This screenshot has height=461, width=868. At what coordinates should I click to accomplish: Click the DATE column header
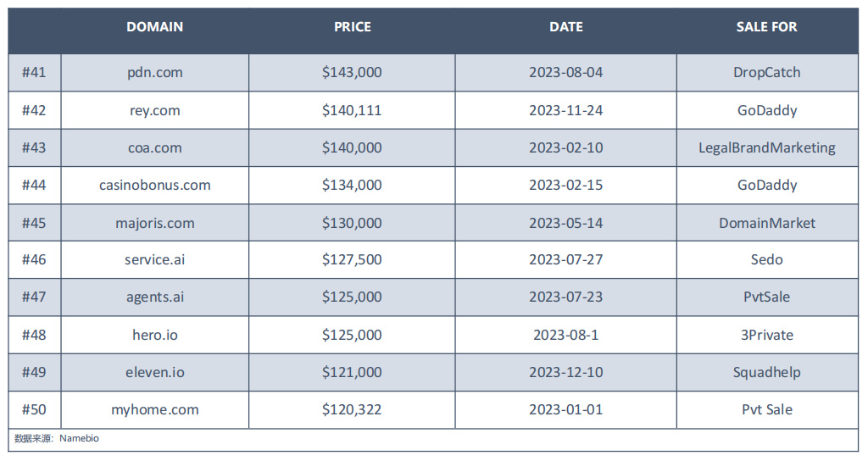click(565, 26)
